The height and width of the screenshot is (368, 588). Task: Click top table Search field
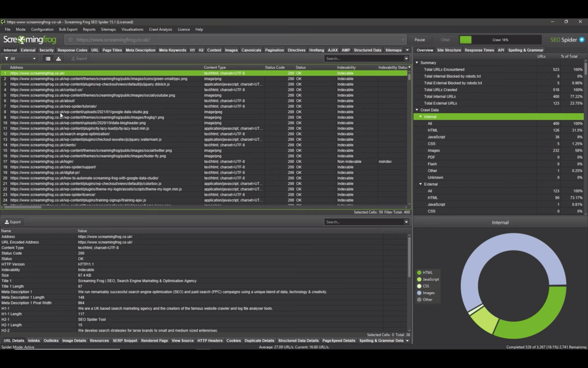[364, 58]
